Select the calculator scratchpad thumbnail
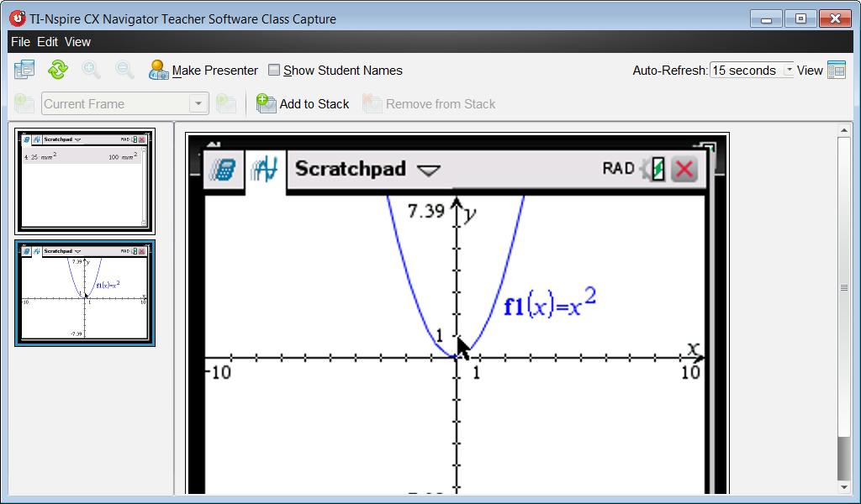Viewport: 861px width, 504px height. pyautogui.click(x=85, y=181)
